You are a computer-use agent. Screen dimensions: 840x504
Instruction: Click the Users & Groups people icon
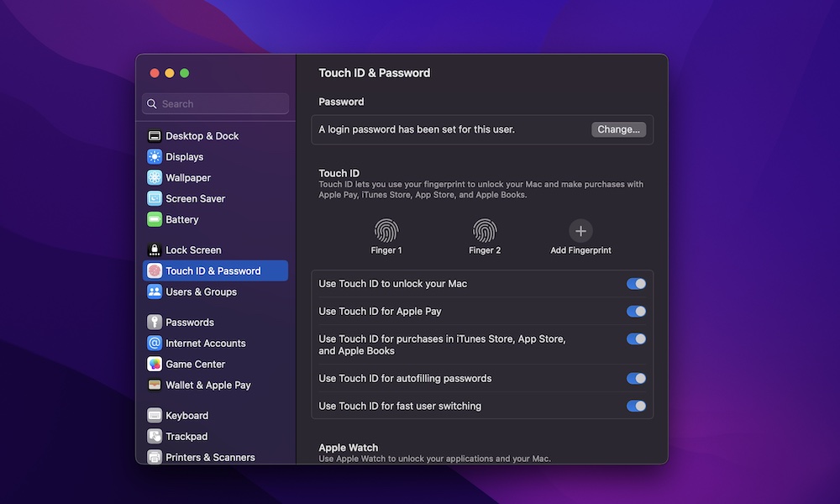click(x=155, y=292)
